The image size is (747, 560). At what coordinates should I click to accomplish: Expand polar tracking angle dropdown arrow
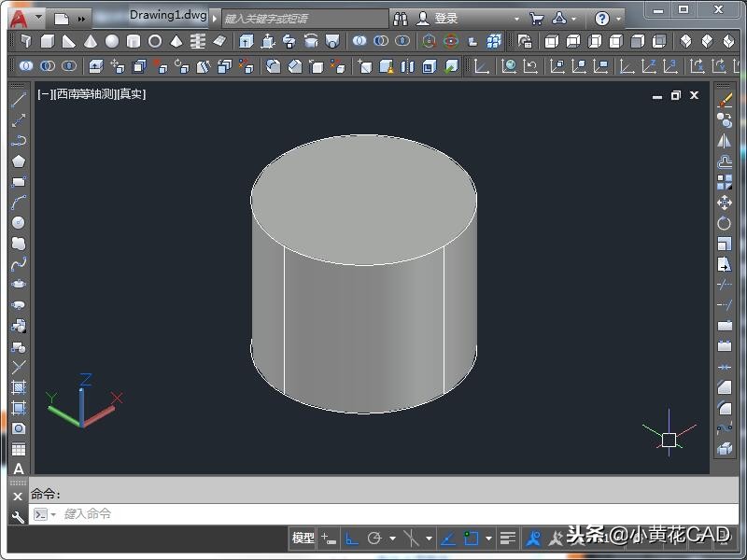pyautogui.click(x=392, y=539)
